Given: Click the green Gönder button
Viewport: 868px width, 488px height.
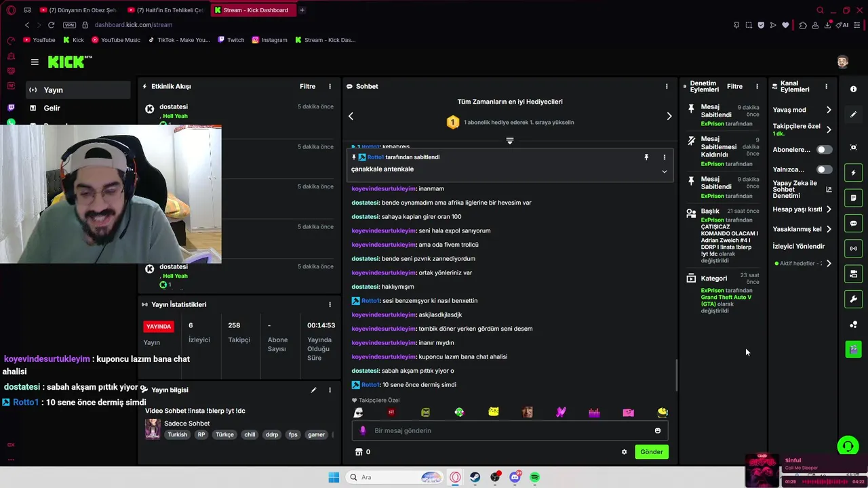Looking at the screenshot, I should pos(652,452).
